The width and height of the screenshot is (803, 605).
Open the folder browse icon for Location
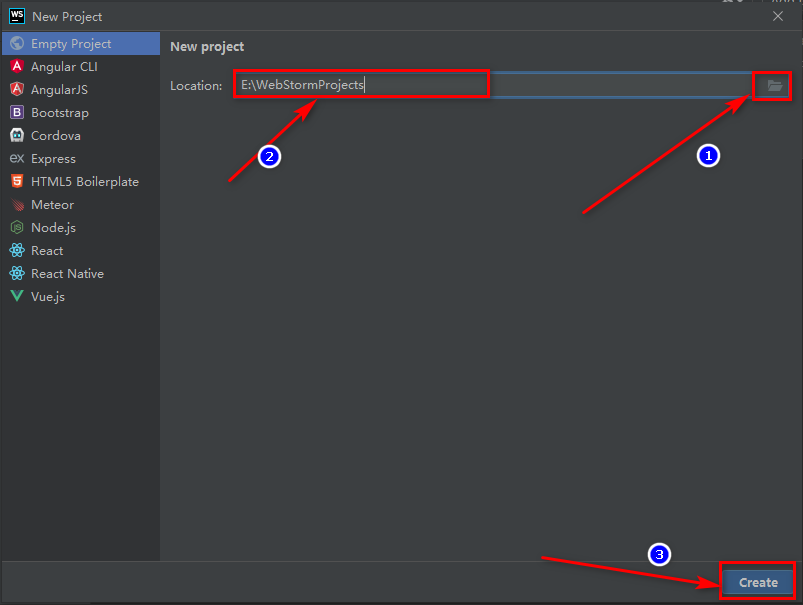774,86
